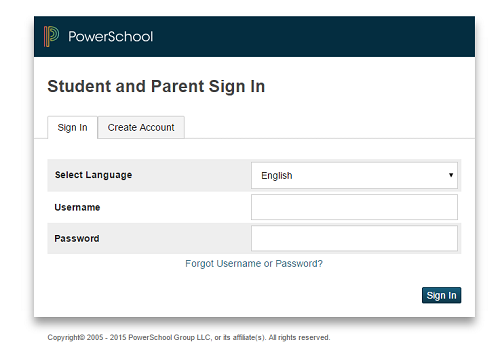This screenshot has height=363, width=500.
Task: Click the Password field label
Action: (77, 239)
